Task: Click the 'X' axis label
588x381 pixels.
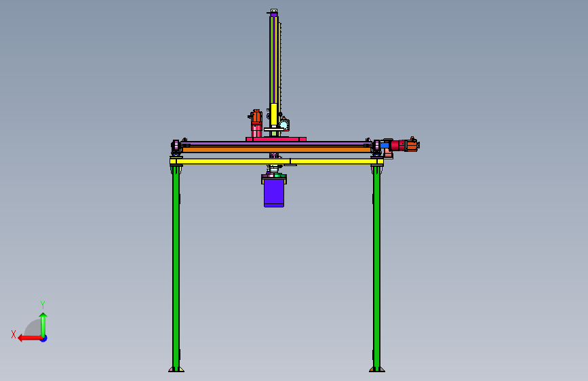Action: (14, 334)
